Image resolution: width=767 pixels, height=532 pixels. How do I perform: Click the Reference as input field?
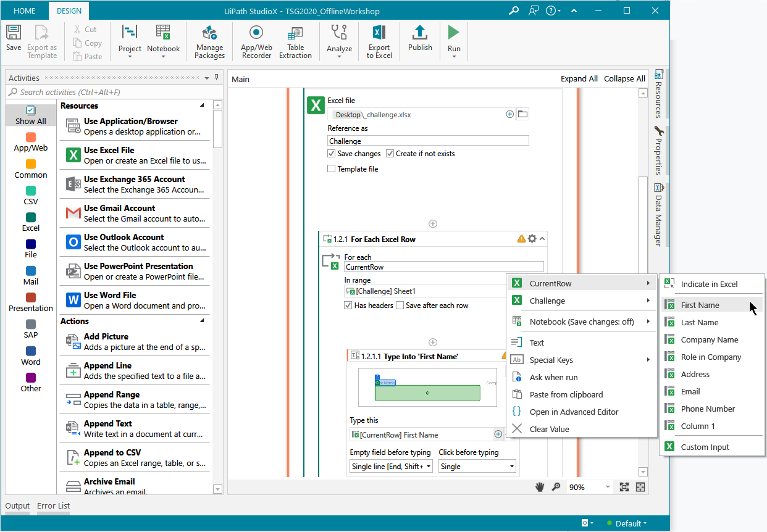tap(428, 141)
